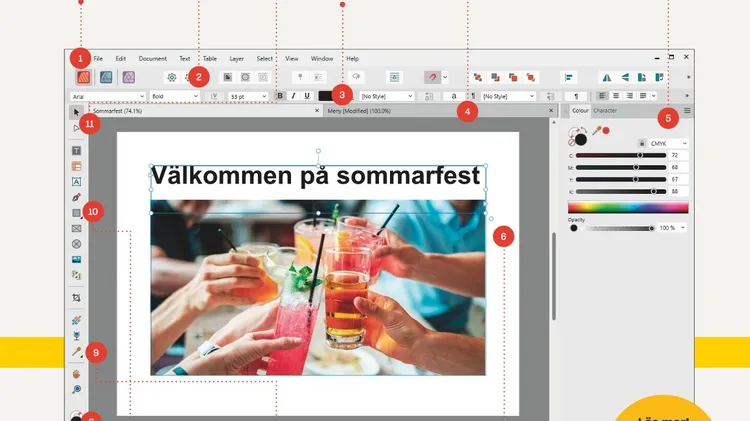Image resolution: width=750 pixels, height=421 pixels.
Task: Click the Flip Vertical icon
Action: tap(624, 77)
